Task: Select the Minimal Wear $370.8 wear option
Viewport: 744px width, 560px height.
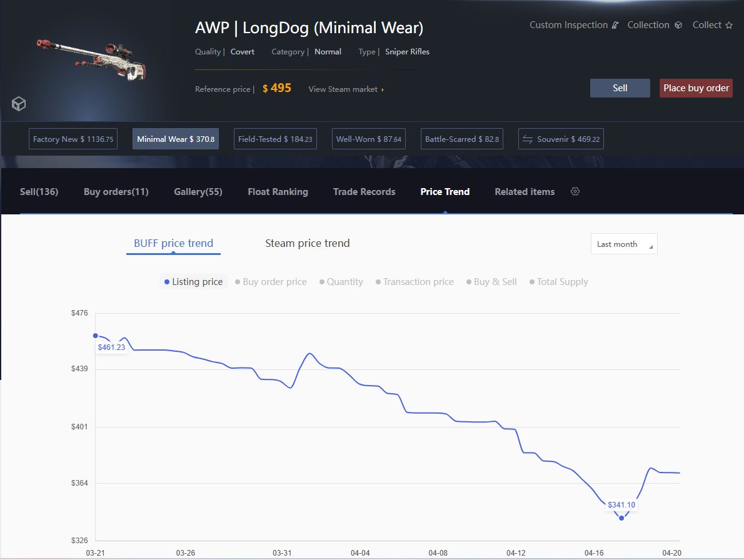Action: pyautogui.click(x=176, y=139)
